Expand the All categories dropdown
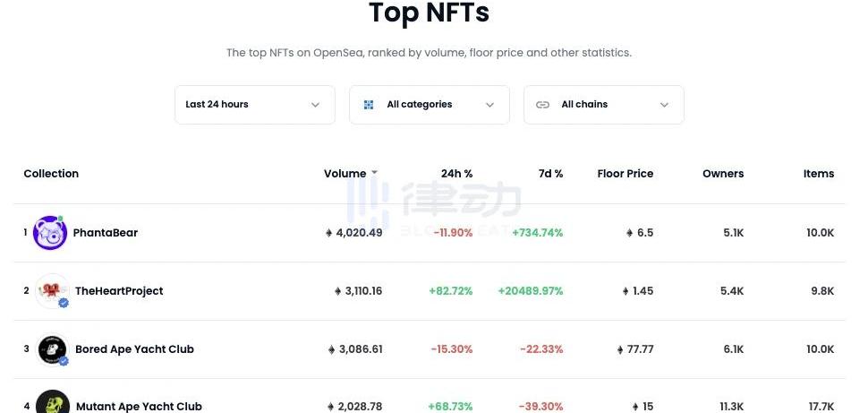This screenshot has height=413, width=868. point(430,105)
